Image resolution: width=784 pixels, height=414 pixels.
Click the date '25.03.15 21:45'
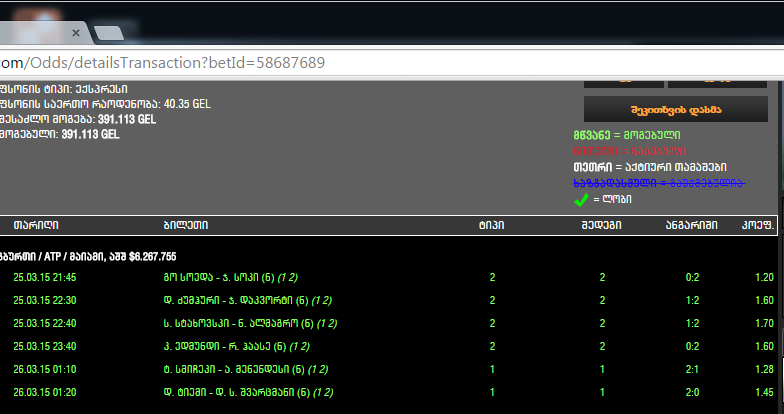[x=44, y=277]
